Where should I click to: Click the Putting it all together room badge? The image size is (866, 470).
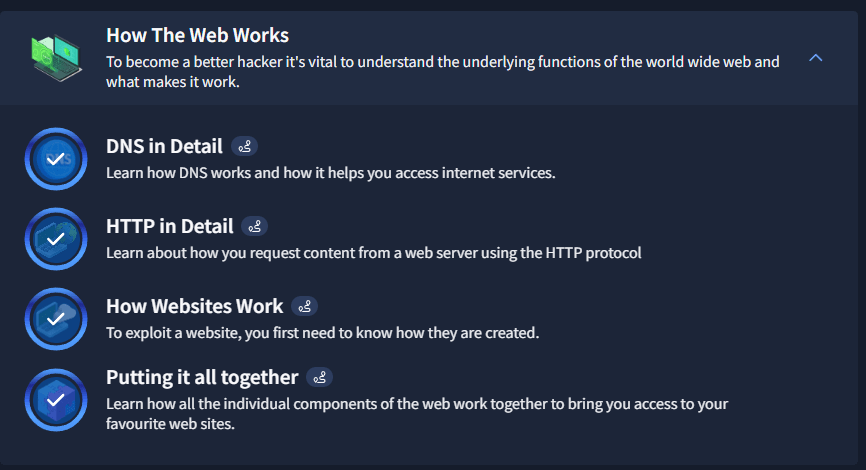(56, 399)
